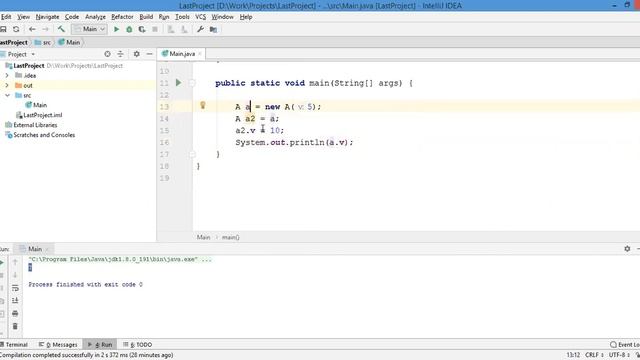This screenshot has height=360, width=640.
Task: Open the Edit menu
Action: 6,17
